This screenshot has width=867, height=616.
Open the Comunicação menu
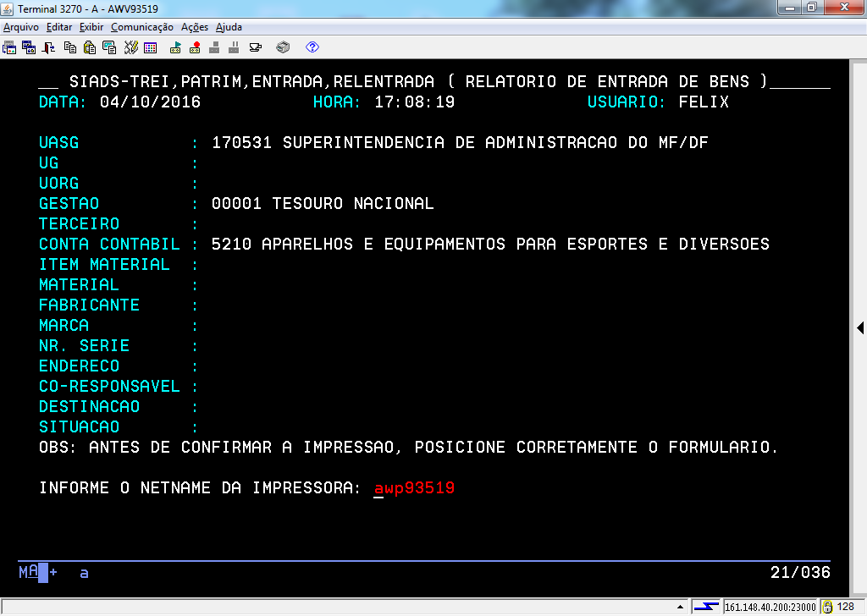click(142, 27)
